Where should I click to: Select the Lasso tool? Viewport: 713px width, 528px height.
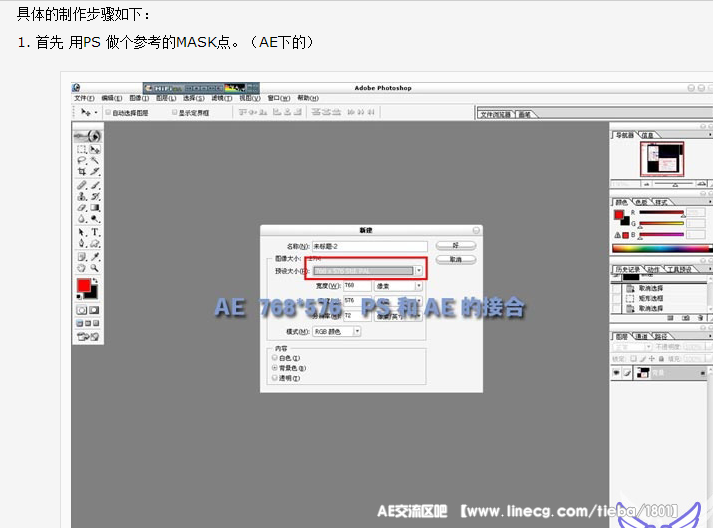pyautogui.click(x=82, y=160)
